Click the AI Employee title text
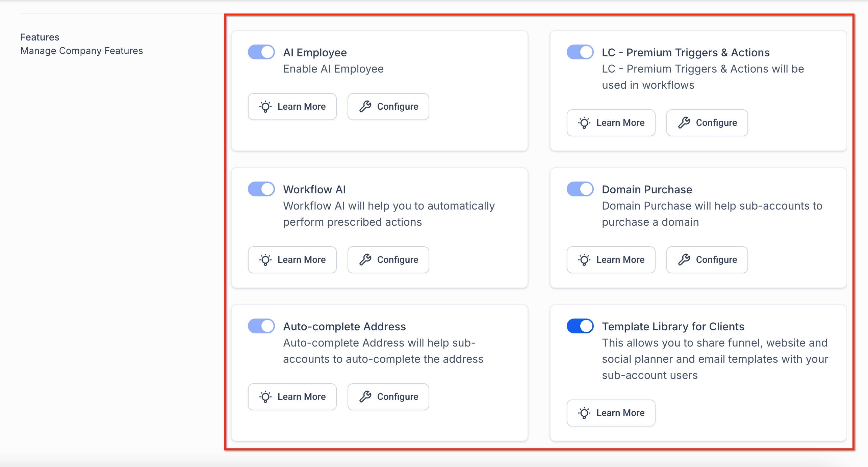 [315, 53]
